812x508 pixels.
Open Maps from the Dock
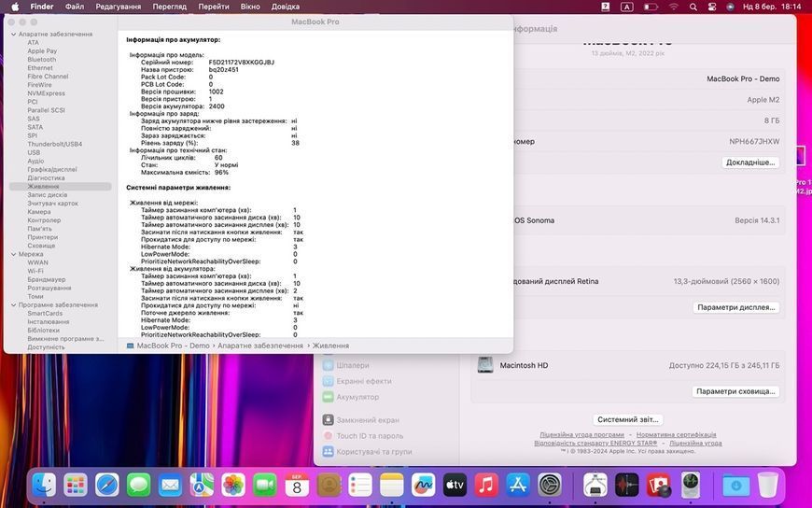tap(202, 486)
